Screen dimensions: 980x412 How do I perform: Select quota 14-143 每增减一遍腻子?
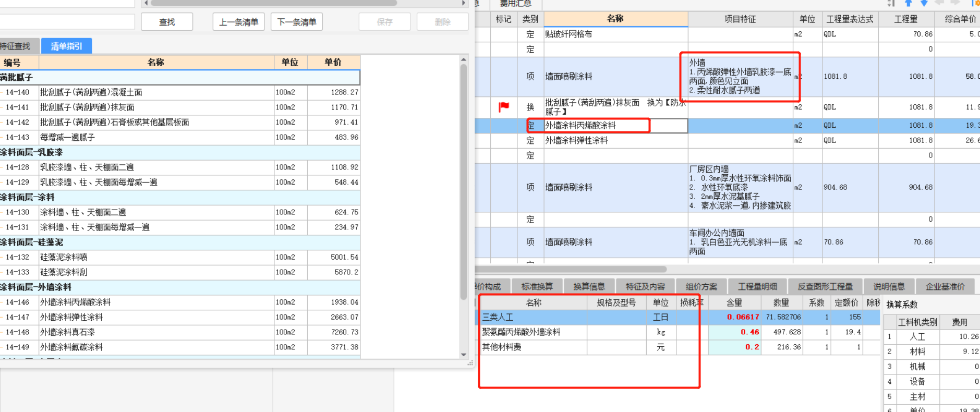180,137
